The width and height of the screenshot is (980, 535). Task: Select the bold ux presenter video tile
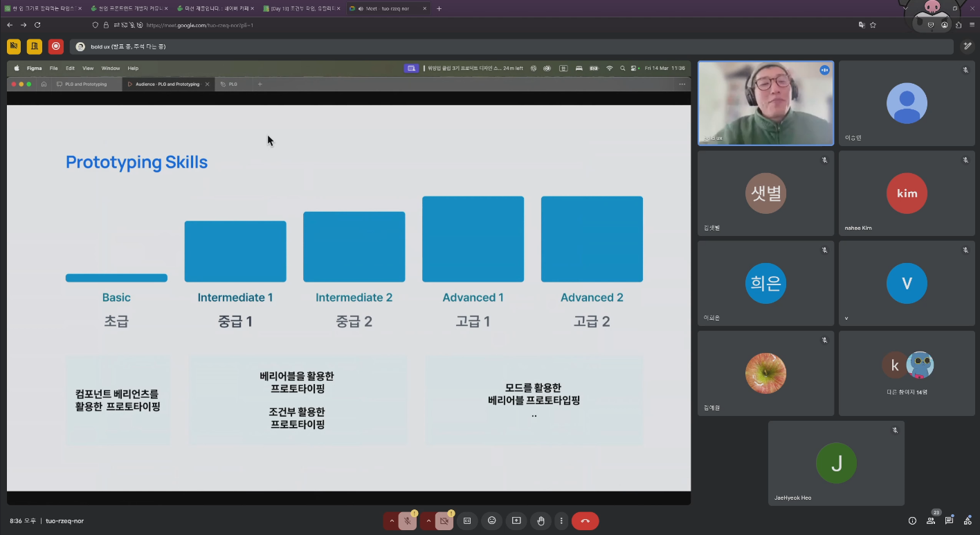(766, 103)
